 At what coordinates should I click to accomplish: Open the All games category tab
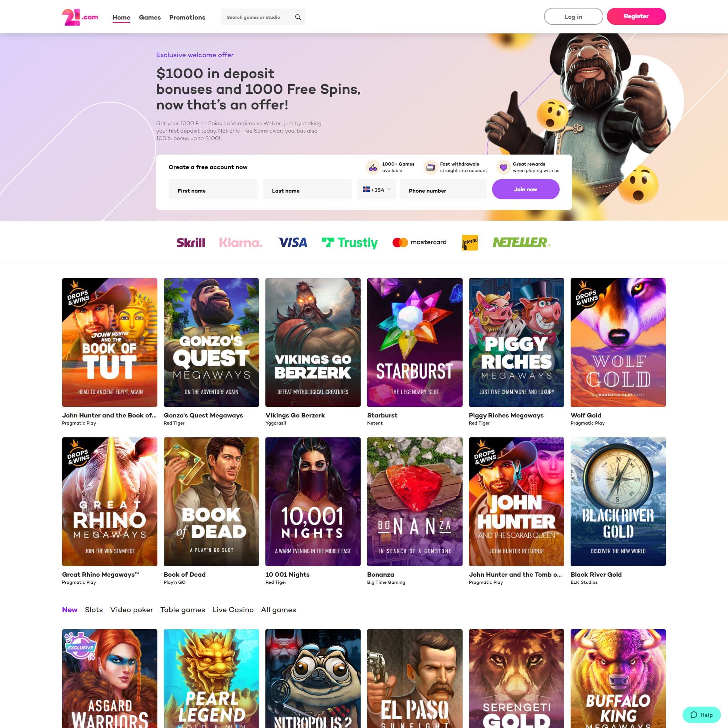coord(278,609)
